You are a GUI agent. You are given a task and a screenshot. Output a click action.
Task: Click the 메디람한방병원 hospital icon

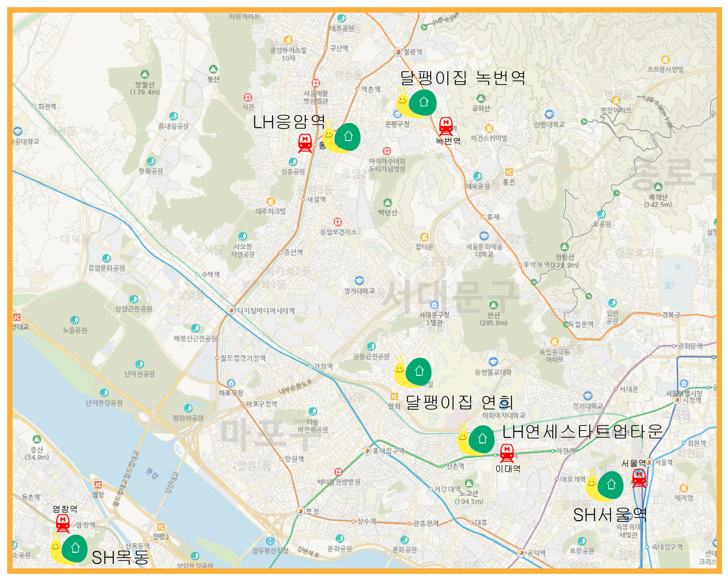pyautogui.click(x=338, y=472)
